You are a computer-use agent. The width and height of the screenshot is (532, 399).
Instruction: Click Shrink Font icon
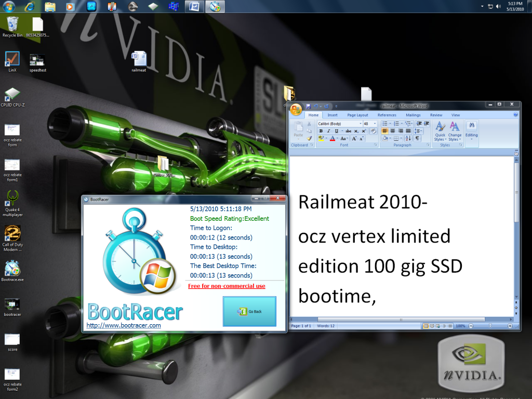[362, 138]
